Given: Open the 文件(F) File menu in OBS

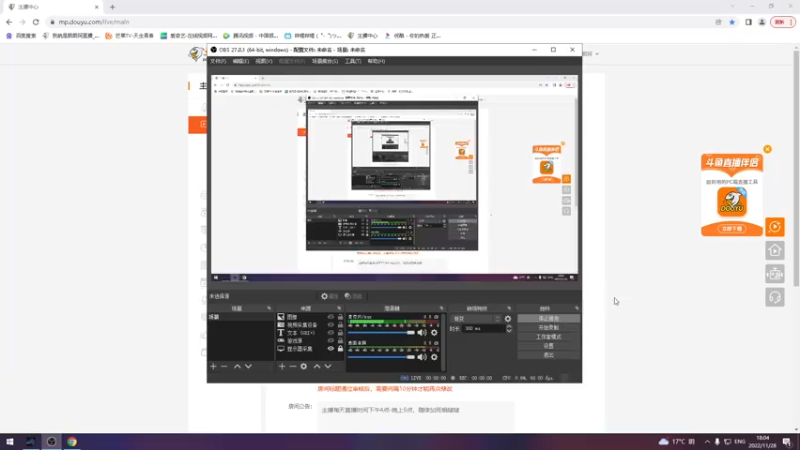Looking at the screenshot, I should [218, 61].
